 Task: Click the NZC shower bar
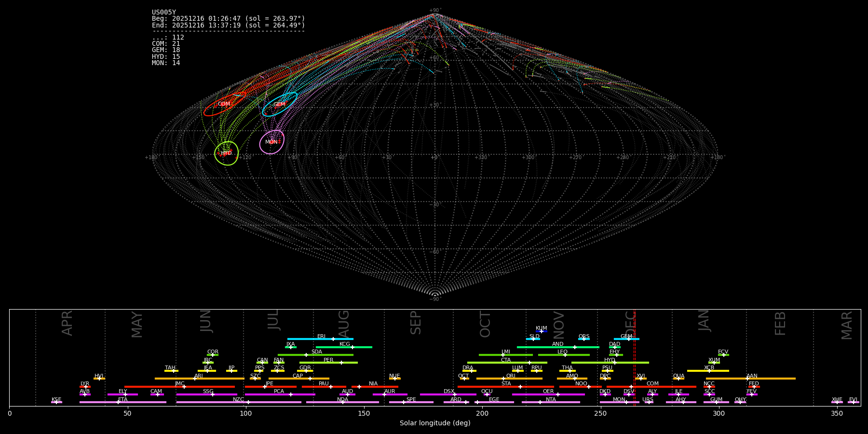click(x=239, y=402)
